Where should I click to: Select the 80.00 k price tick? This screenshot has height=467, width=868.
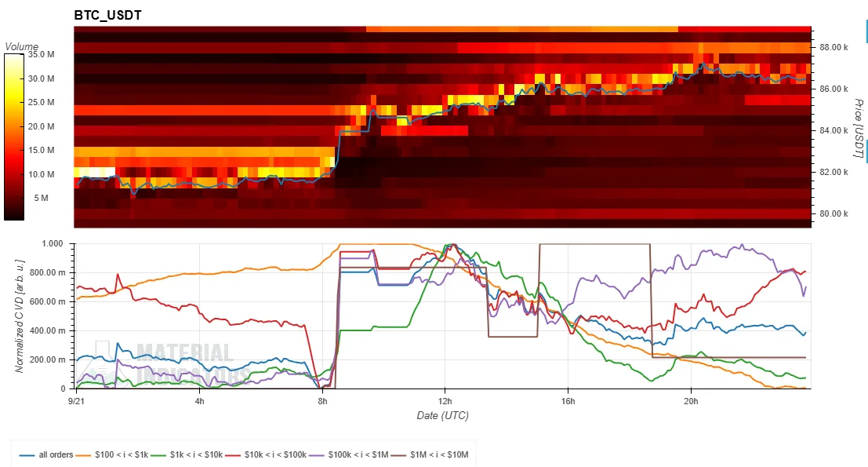833,213
